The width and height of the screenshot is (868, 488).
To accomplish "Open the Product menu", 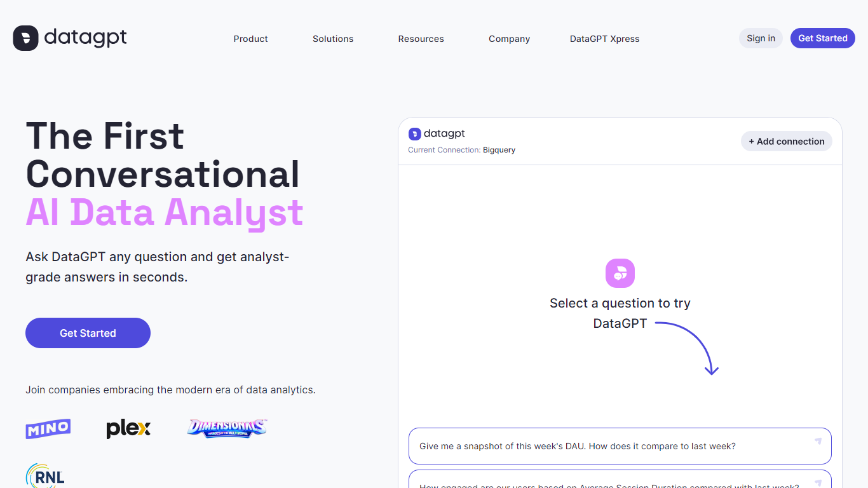I will (250, 39).
